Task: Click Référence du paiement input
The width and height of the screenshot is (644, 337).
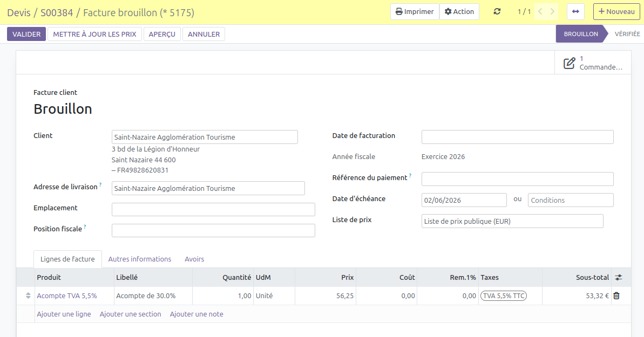Action: point(518,179)
